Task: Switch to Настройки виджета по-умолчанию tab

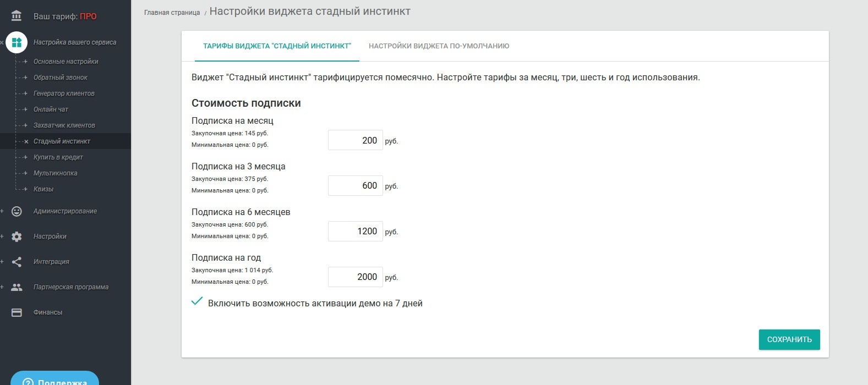Action: pyautogui.click(x=439, y=46)
